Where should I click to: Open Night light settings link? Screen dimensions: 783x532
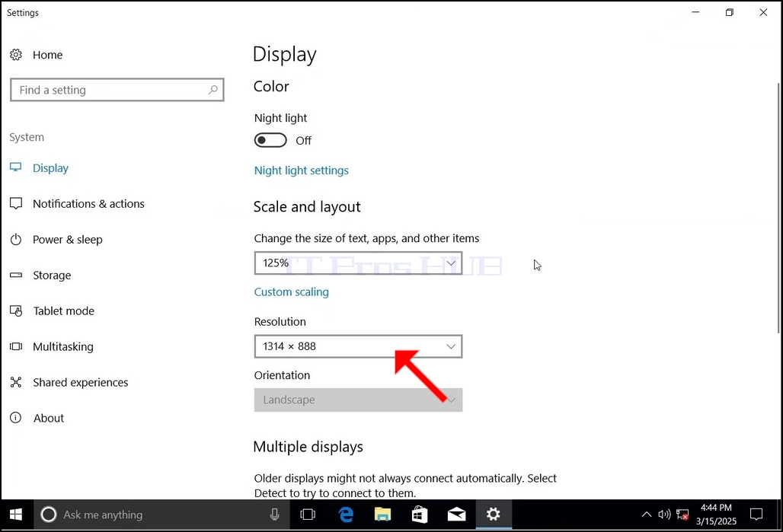(x=301, y=170)
